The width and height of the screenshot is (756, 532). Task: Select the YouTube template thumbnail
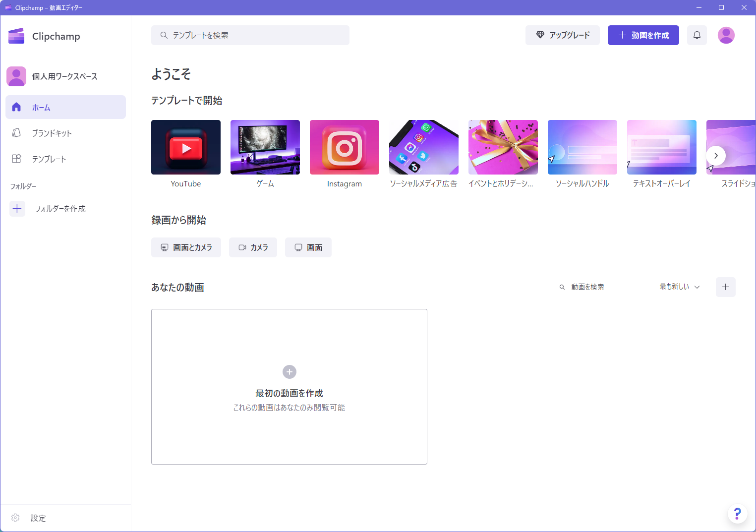(186, 147)
